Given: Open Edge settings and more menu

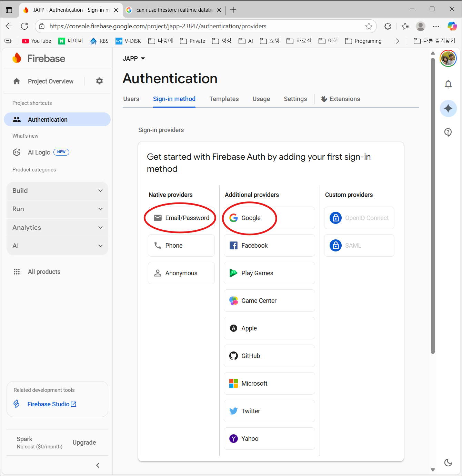Looking at the screenshot, I should 436,26.
